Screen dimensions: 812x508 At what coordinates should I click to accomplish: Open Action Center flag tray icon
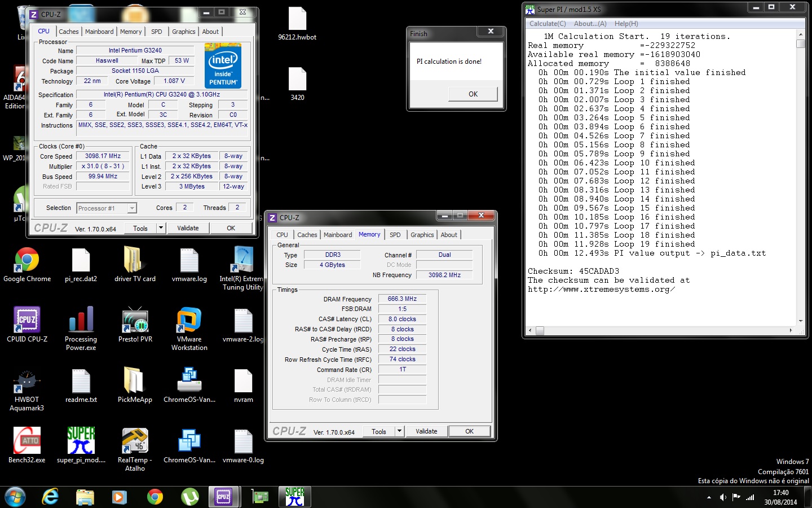tap(736, 497)
